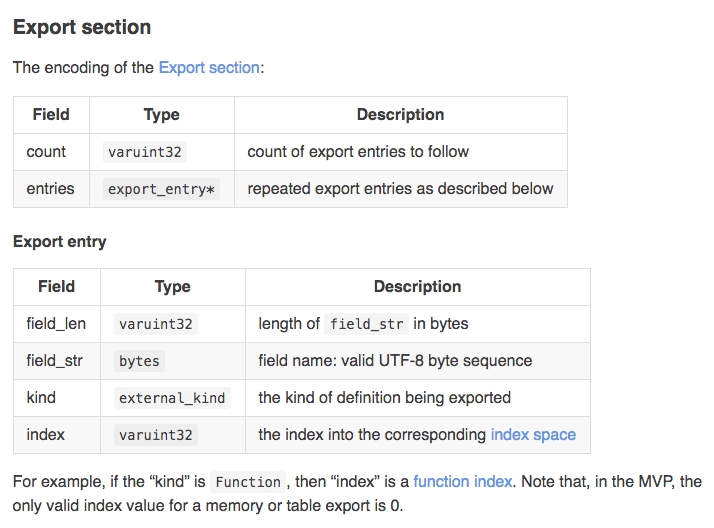Click "varuint32" type in the index row
The width and height of the screenshot is (714, 528).
click(x=157, y=435)
